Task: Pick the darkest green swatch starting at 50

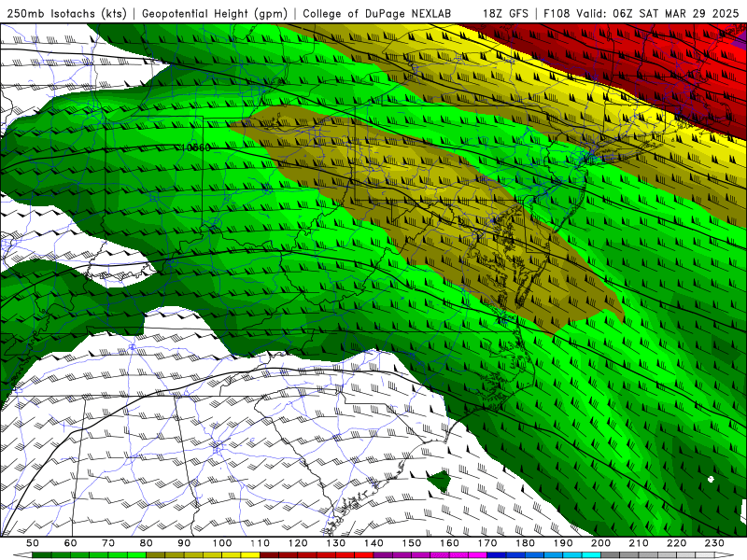Action: (41, 555)
